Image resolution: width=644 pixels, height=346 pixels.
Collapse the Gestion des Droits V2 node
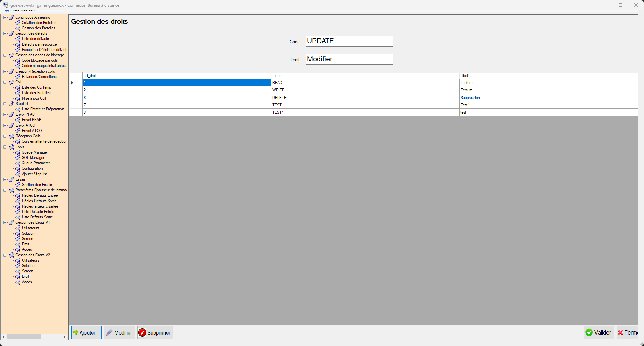click(x=5, y=255)
